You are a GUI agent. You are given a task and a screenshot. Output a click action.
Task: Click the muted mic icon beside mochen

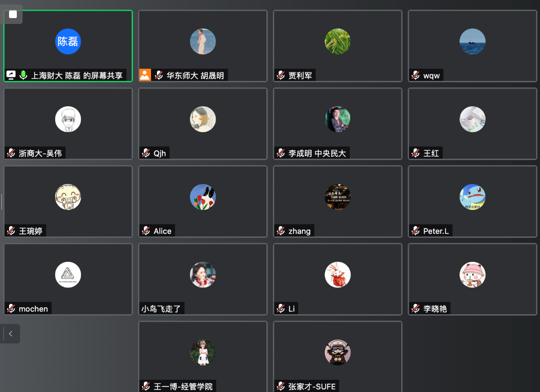11,308
